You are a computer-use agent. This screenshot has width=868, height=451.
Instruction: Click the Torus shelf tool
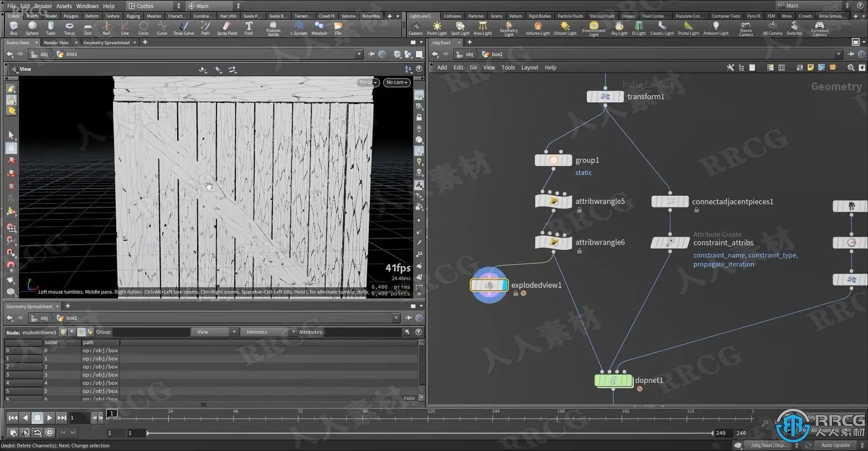point(69,28)
